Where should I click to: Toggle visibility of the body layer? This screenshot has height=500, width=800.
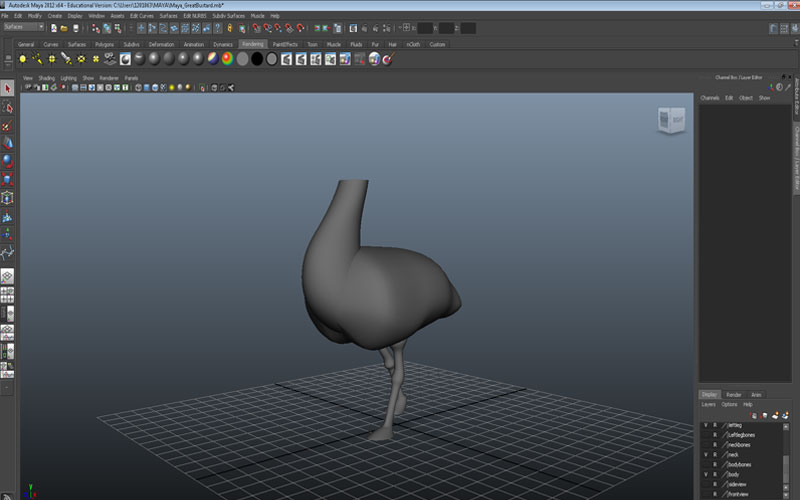tap(704, 474)
